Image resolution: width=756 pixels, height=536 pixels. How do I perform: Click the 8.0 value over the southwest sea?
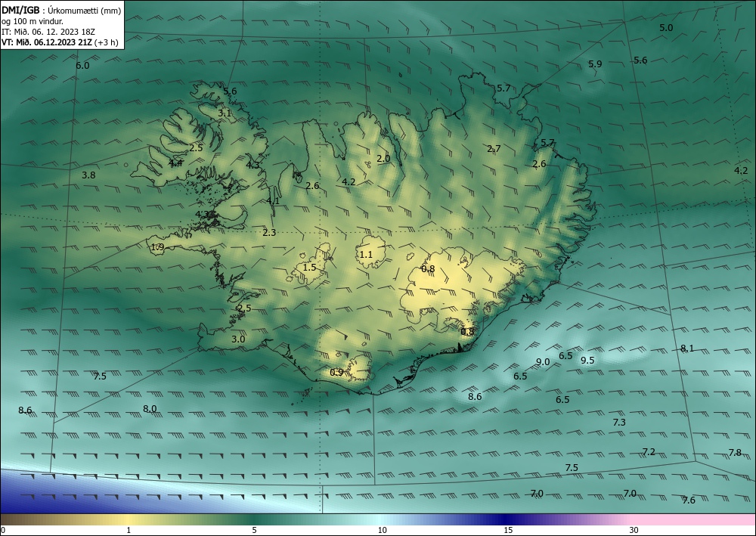click(150, 409)
